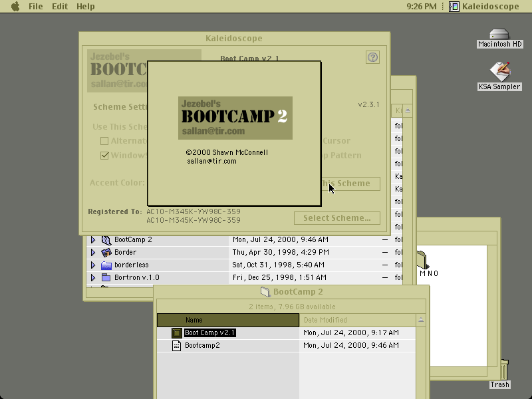
Task: Select the borderless folder icon in list
Action: (x=106, y=265)
